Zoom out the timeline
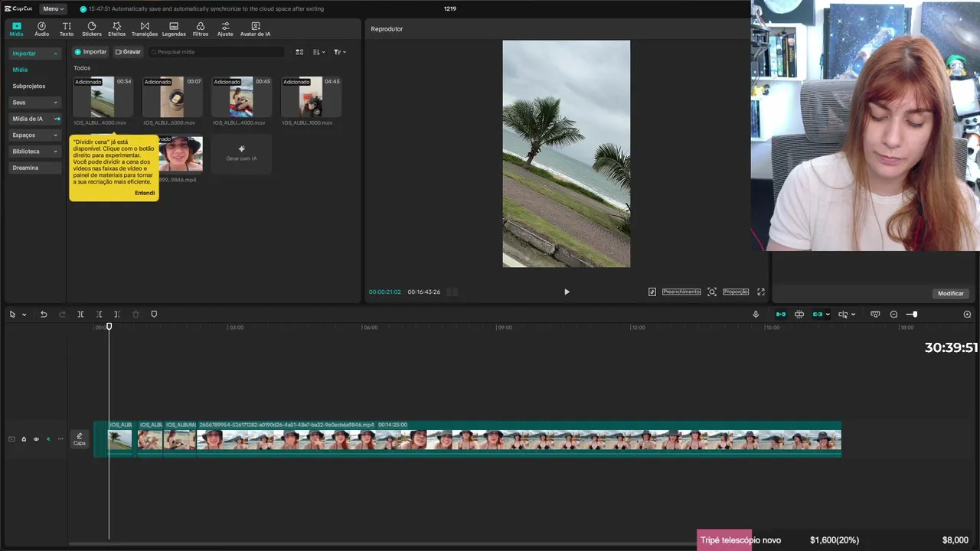The height and width of the screenshot is (551, 980). (x=893, y=315)
